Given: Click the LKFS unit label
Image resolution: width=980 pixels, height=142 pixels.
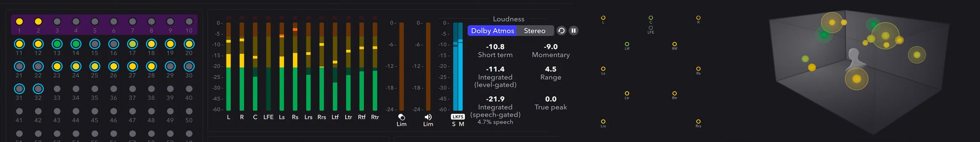Looking at the screenshot, I should [458, 117].
